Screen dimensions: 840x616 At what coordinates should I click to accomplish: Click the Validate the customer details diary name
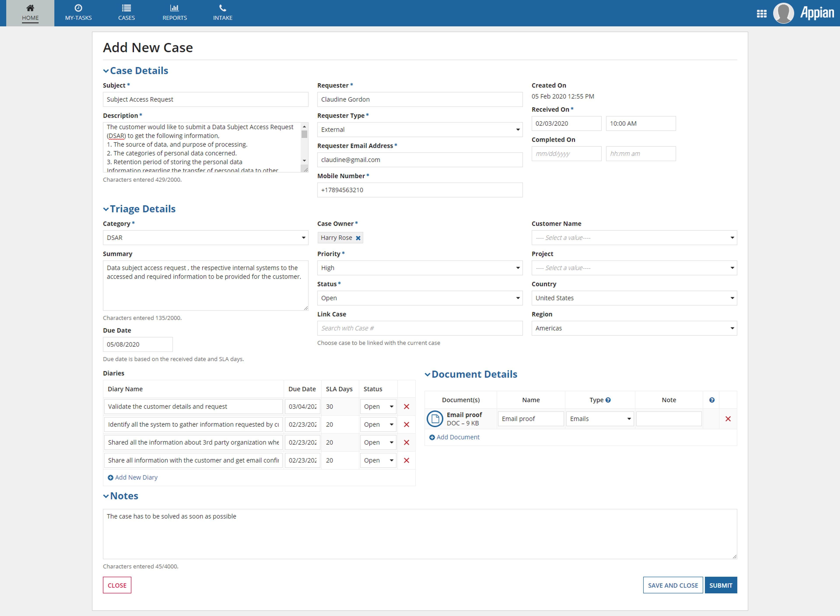point(193,406)
